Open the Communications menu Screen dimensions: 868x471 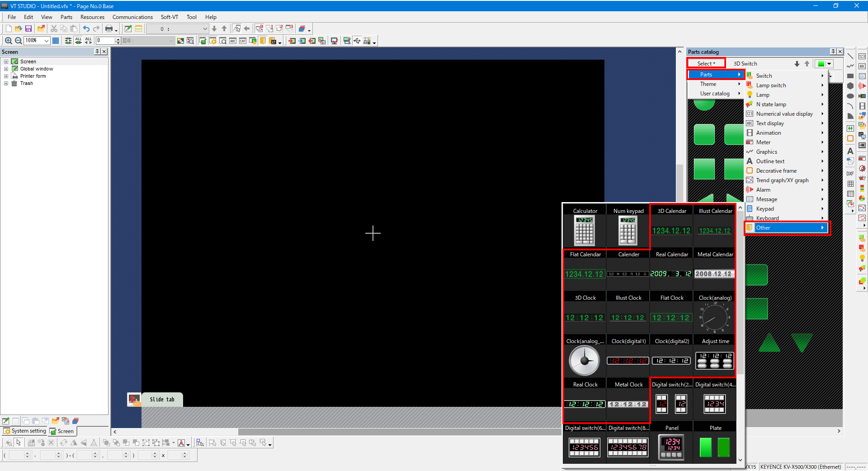[132, 17]
